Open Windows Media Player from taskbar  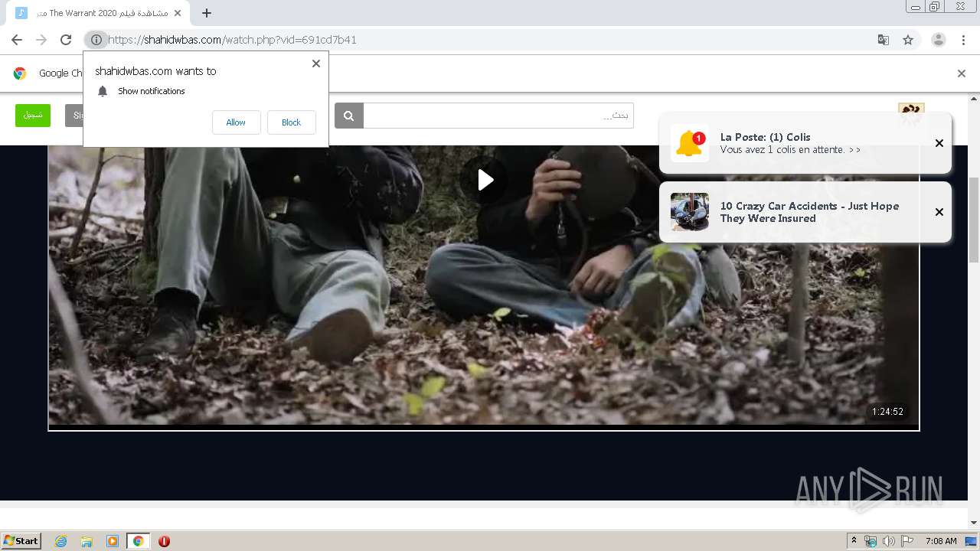click(x=113, y=541)
